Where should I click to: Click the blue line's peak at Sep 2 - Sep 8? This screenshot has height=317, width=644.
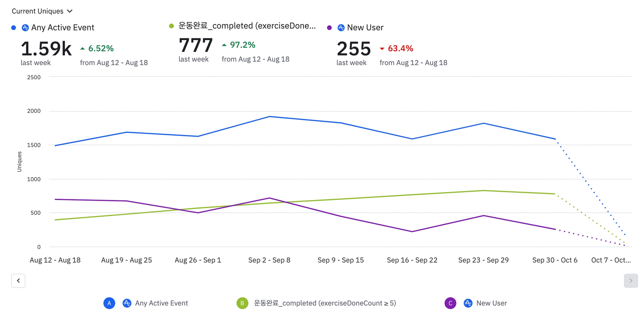269,117
